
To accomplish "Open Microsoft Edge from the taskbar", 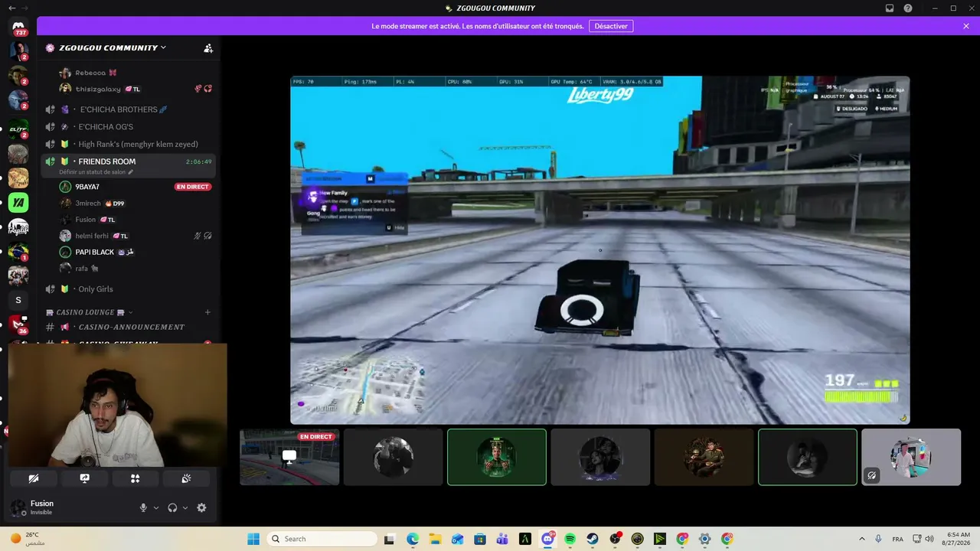I will (x=413, y=539).
